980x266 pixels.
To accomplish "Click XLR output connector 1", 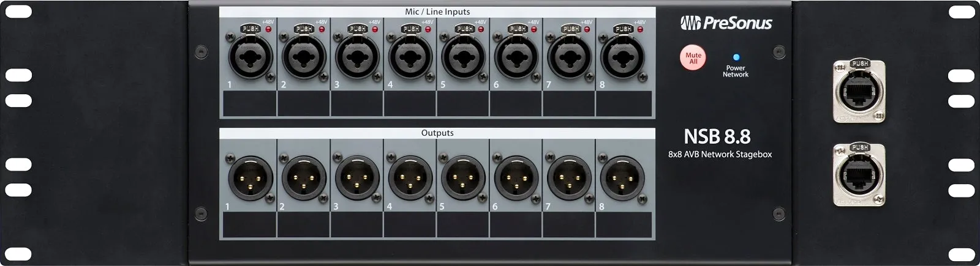I will 251,178.
